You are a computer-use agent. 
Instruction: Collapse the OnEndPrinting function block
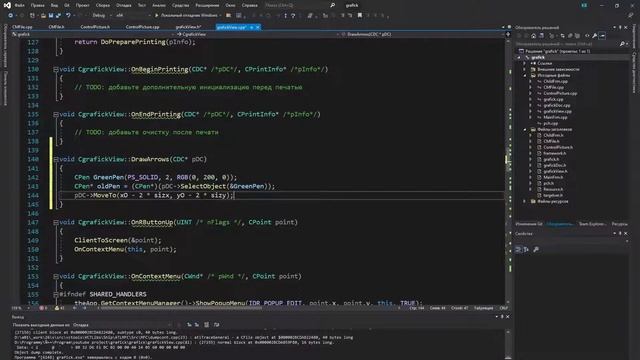pos(56,115)
